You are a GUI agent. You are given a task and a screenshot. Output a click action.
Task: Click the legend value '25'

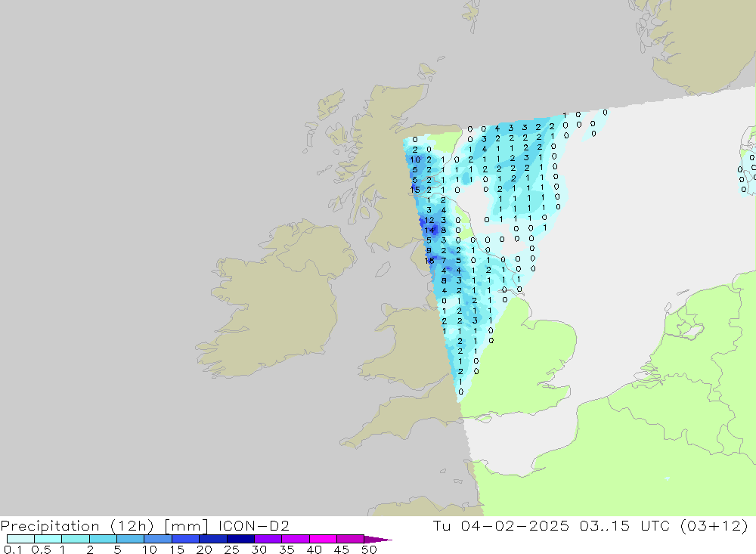[231, 549]
